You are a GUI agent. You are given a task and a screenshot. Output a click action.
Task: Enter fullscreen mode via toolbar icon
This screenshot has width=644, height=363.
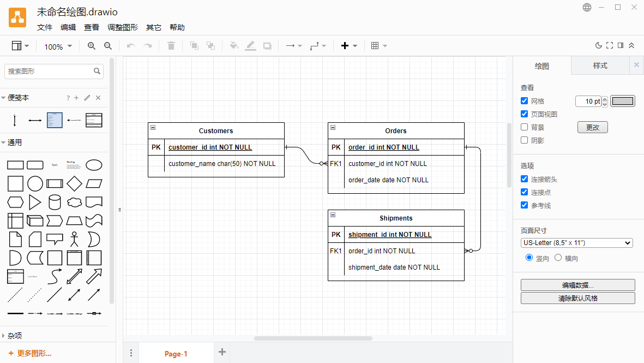point(610,46)
